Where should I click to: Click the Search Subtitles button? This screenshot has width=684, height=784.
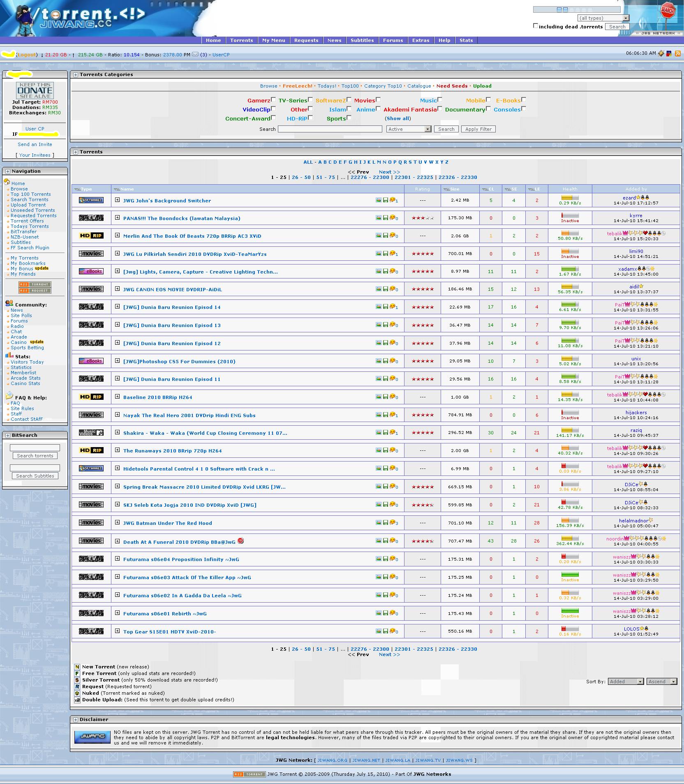pos(35,476)
